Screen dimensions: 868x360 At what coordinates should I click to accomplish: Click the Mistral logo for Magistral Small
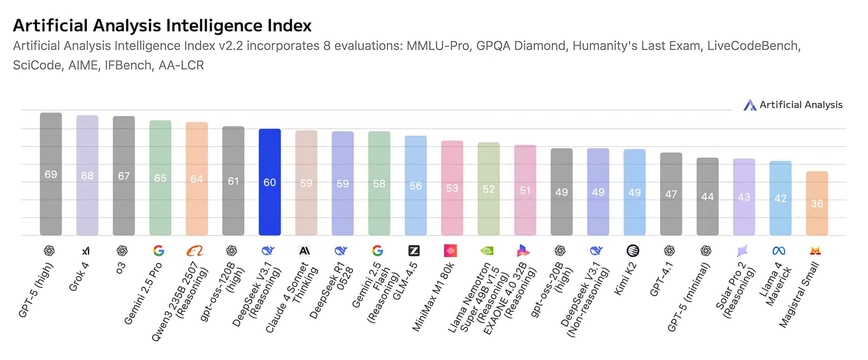point(815,251)
